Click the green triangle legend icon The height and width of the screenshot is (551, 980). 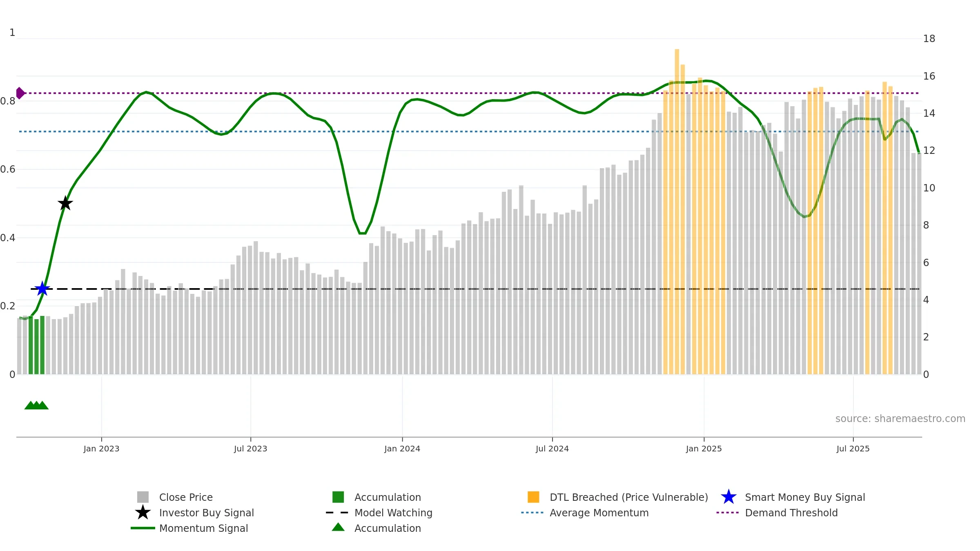click(338, 527)
